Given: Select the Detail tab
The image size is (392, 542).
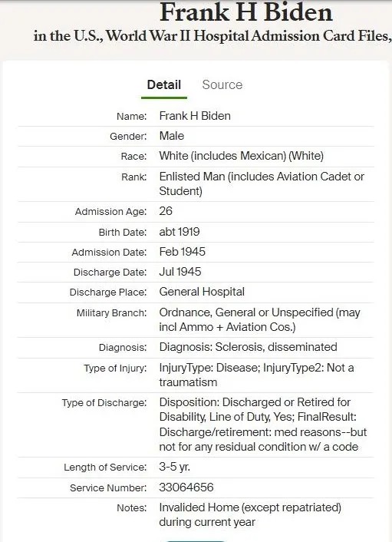Looking at the screenshot, I should point(164,84).
